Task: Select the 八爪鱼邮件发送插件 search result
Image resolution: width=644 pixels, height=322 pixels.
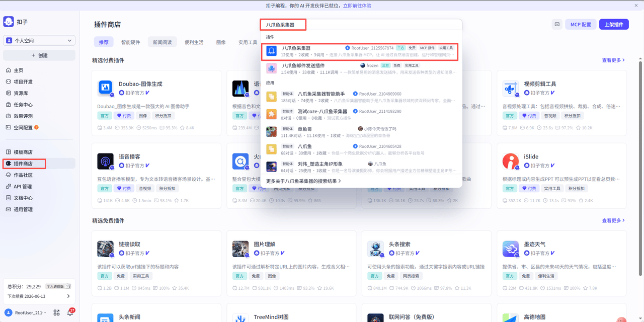Action: 361,69
